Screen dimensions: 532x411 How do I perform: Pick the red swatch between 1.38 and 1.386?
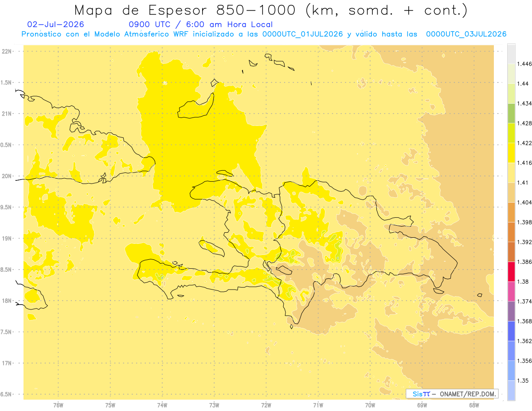pyautogui.click(x=511, y=271)
